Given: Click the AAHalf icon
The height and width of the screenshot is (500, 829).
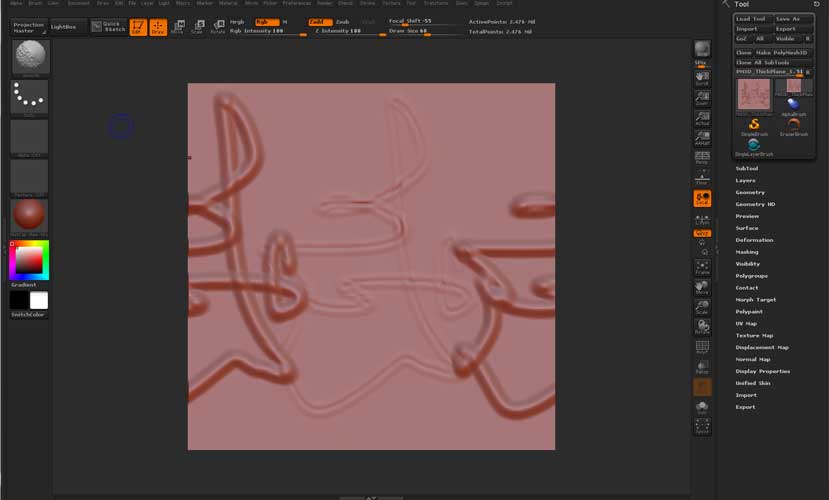Looking at the screenshot, I should click(x=702, y=138).
